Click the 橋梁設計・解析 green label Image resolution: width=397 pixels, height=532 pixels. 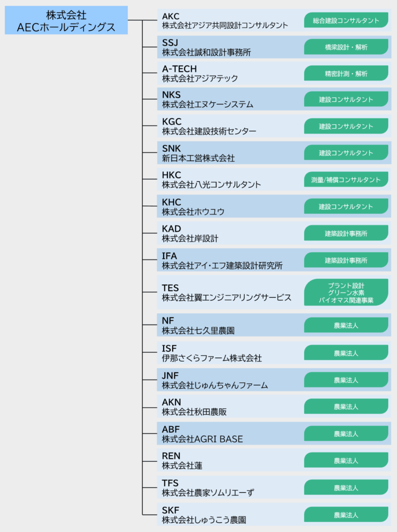(x=346, y=47)
